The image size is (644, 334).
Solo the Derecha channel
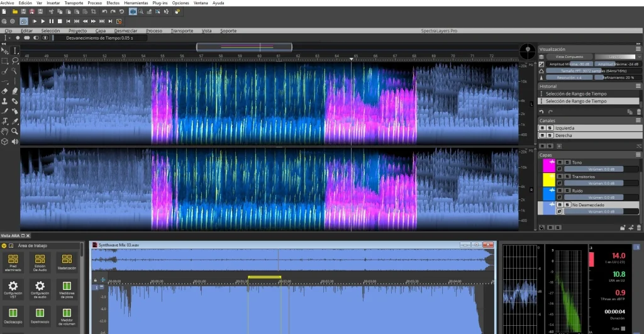(549, 136)
